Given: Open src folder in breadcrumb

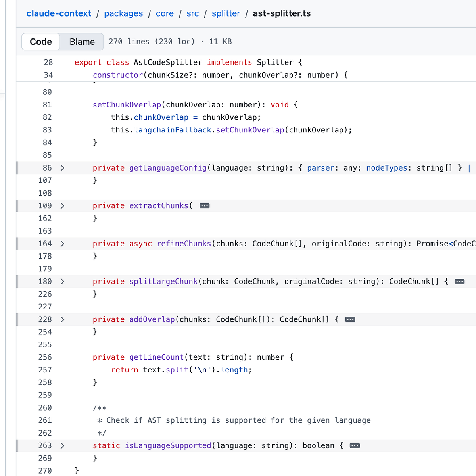Looking at the screenshot, I should (193, 13).
